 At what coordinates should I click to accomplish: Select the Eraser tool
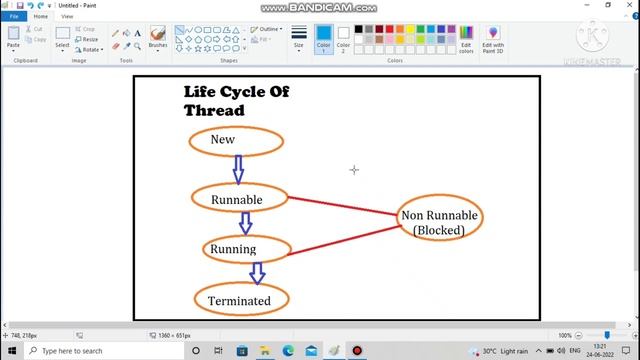116,46
